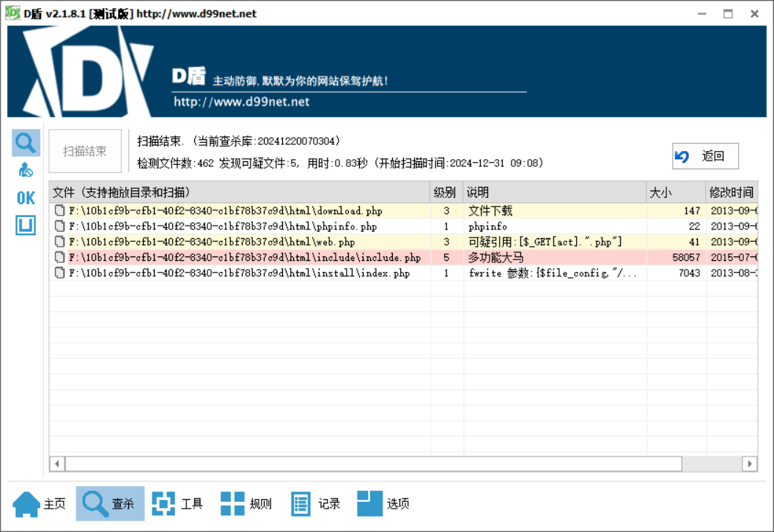774x532 pixels.
Task: Click the options icon beside 选项
Action: point(369,504)
